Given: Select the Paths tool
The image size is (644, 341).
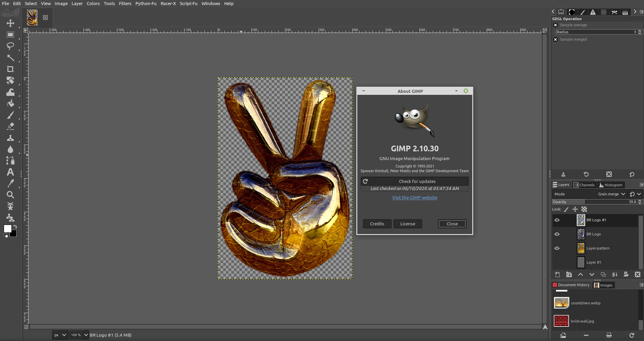Looking at the screenshot, I should (x=10, y=161).
